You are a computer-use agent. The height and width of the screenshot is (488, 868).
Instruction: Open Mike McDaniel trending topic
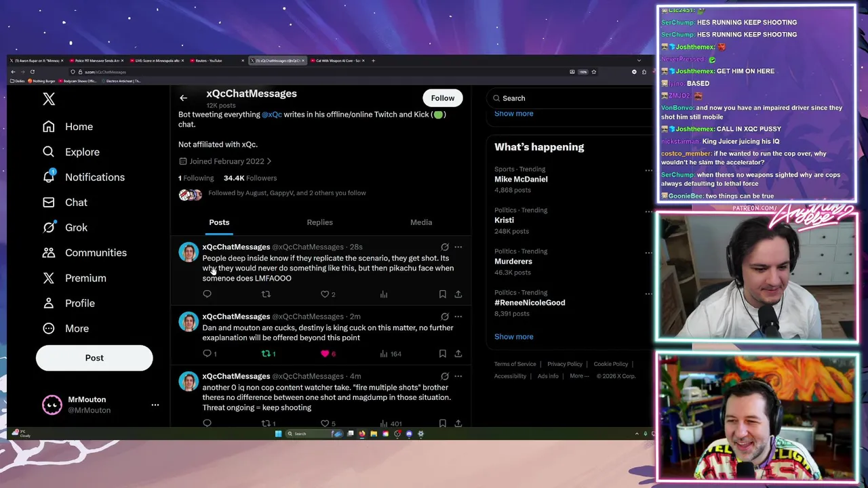(521, 179)
